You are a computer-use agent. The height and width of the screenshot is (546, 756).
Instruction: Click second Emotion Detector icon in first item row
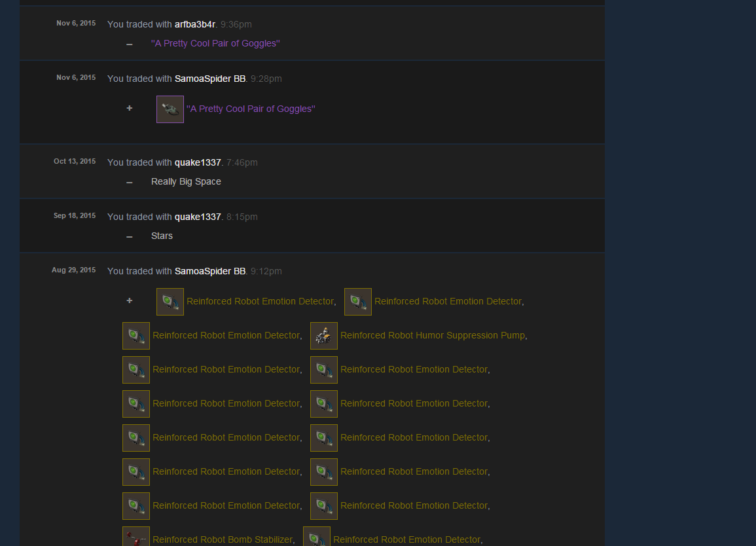[x=358, y=301]
